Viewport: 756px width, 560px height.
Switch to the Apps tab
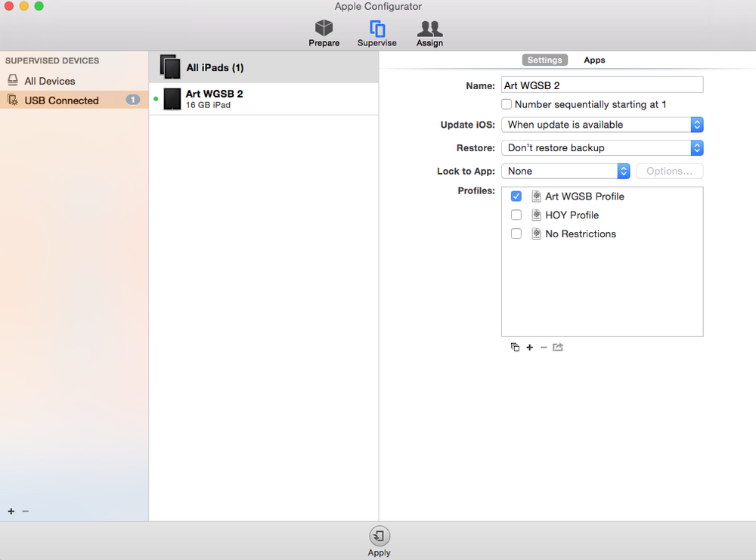594,60
